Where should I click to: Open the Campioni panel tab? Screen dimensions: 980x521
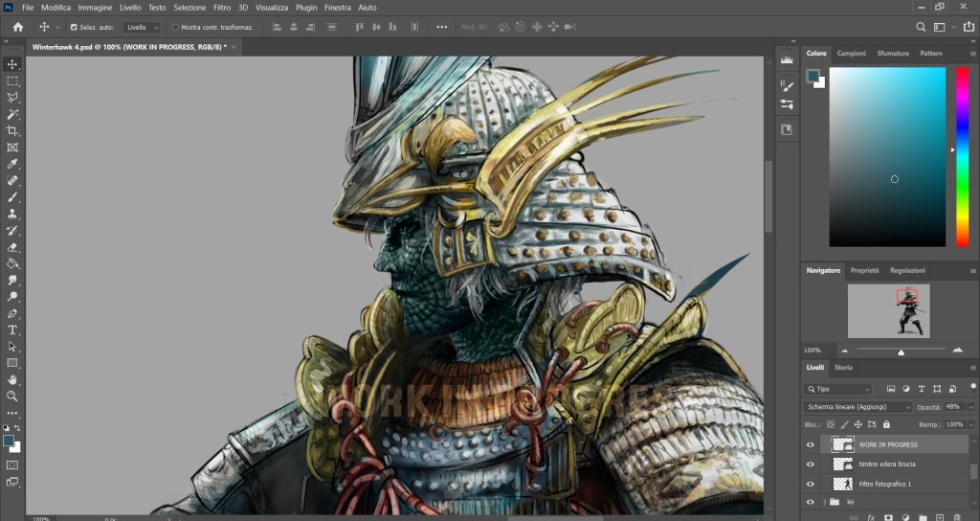[851, 54]
